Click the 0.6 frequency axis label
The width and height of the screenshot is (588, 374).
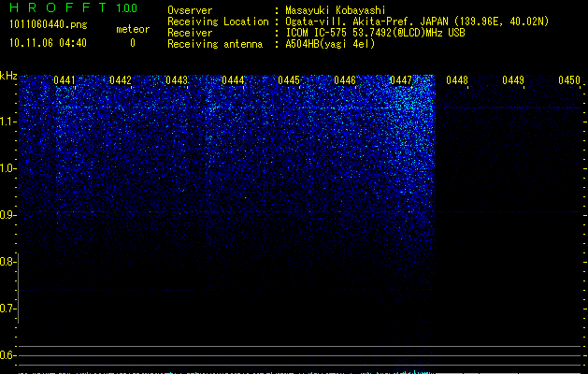(7, 355)
